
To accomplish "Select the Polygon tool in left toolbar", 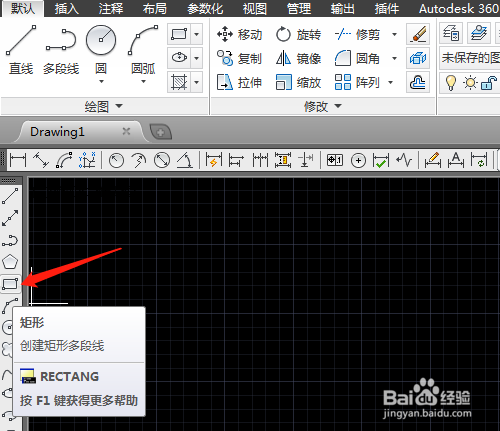I will tap(10, 262).
